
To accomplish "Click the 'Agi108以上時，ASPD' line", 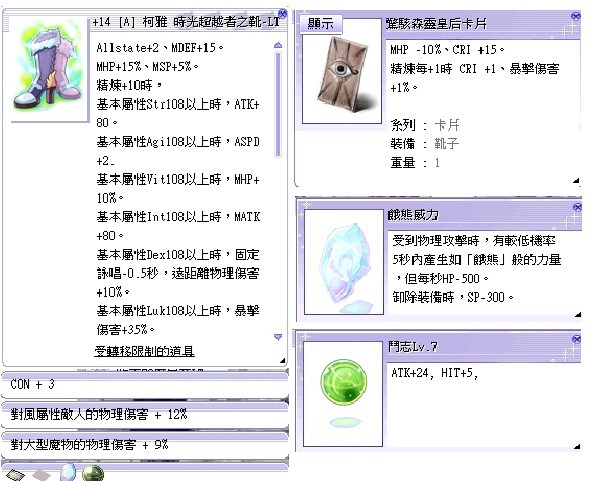I will (178, 142).
